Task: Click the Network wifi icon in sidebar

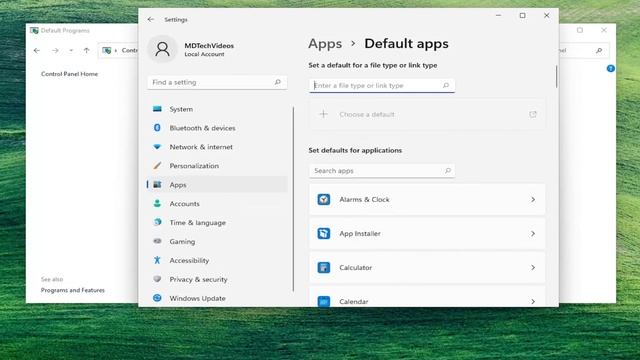Action: tap(157, 147)
